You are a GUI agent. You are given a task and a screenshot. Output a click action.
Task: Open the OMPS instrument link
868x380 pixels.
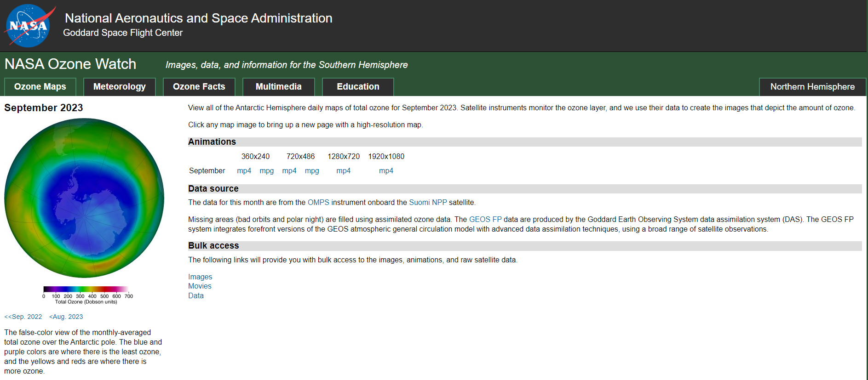click(x=318, y=203)
